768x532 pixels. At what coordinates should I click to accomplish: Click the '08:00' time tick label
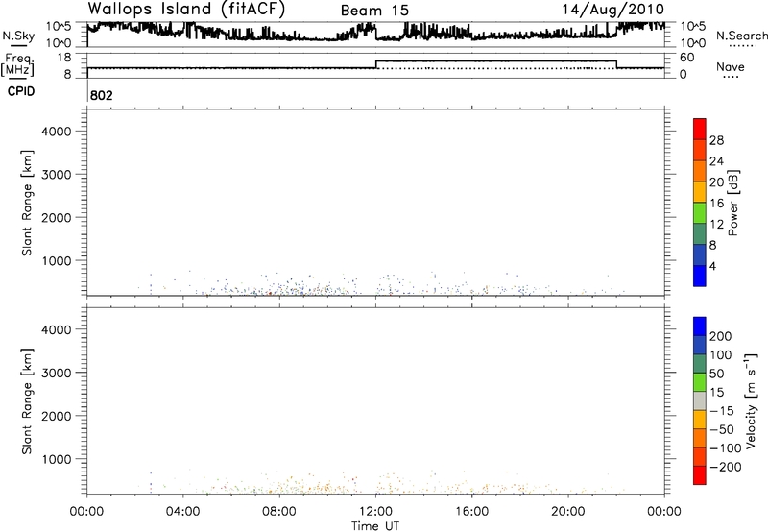279,512
